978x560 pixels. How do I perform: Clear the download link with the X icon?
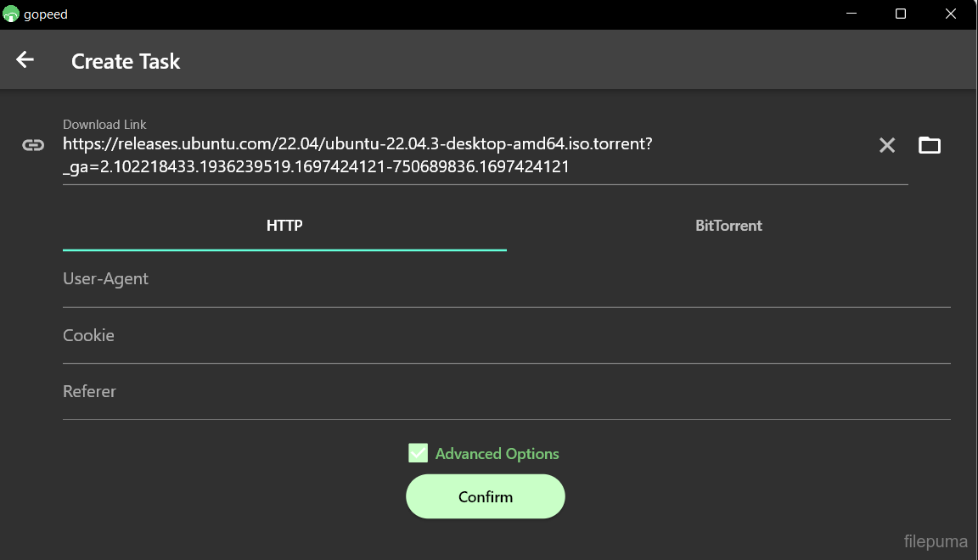tap(887, 145)
